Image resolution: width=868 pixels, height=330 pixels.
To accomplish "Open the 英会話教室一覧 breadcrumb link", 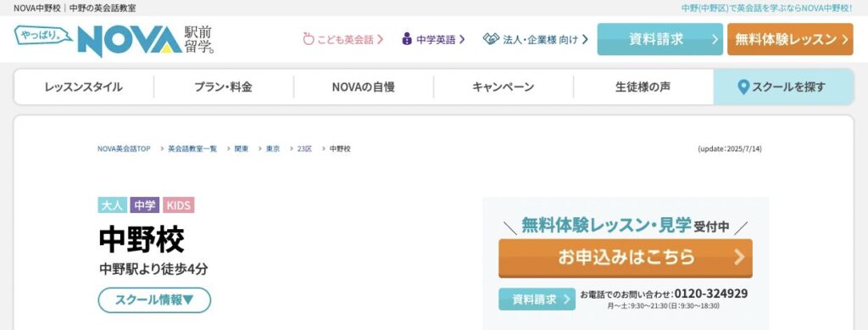I will click(192, 149).
